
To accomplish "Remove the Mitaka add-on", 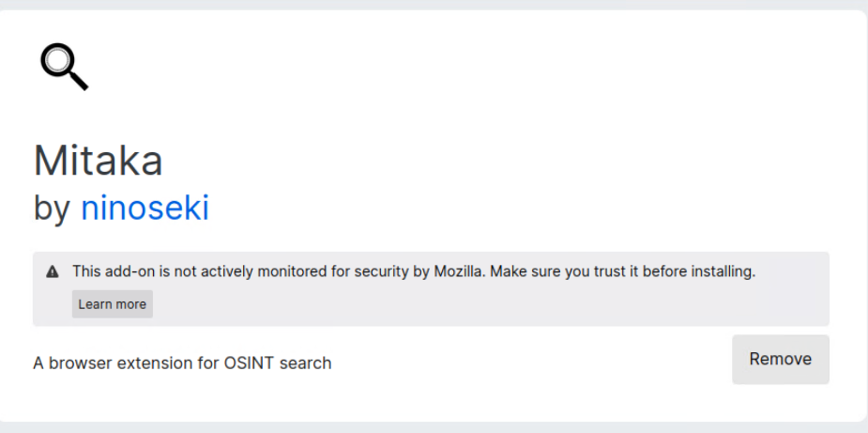I will (781, 359).
